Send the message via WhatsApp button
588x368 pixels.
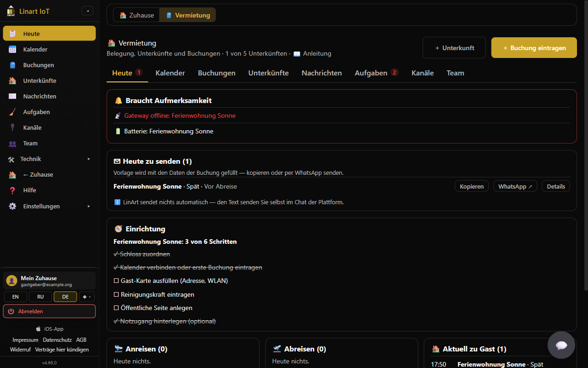point(515,186)
